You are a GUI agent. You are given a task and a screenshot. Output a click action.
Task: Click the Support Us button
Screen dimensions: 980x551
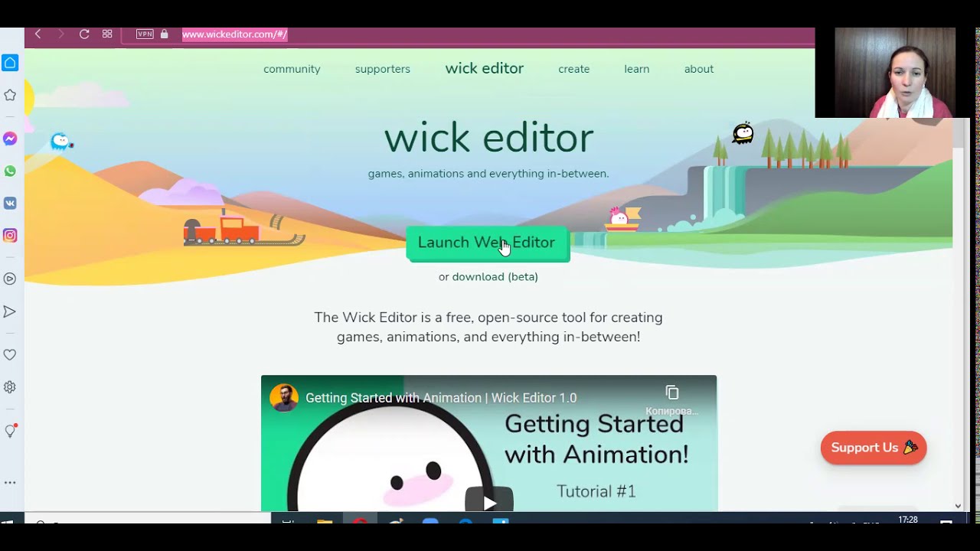(874, 448)
